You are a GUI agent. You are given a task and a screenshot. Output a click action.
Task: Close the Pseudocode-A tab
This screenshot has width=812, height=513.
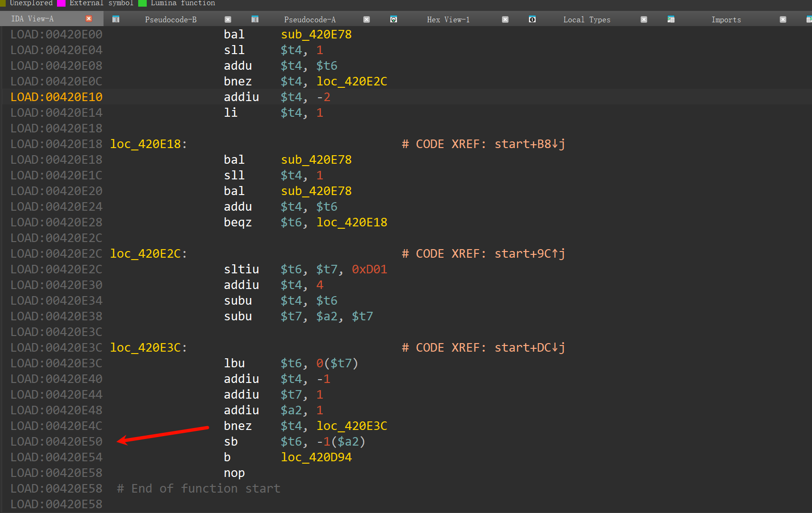[367, 19]
